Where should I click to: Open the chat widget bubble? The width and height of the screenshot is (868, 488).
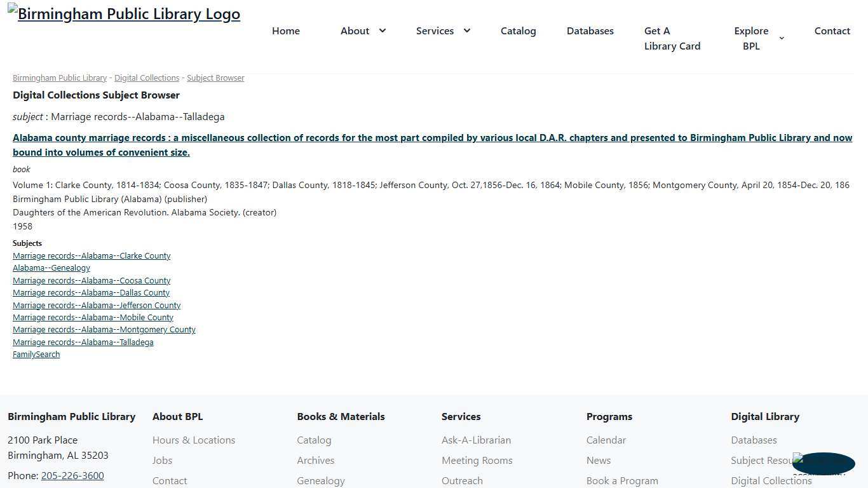823,464
